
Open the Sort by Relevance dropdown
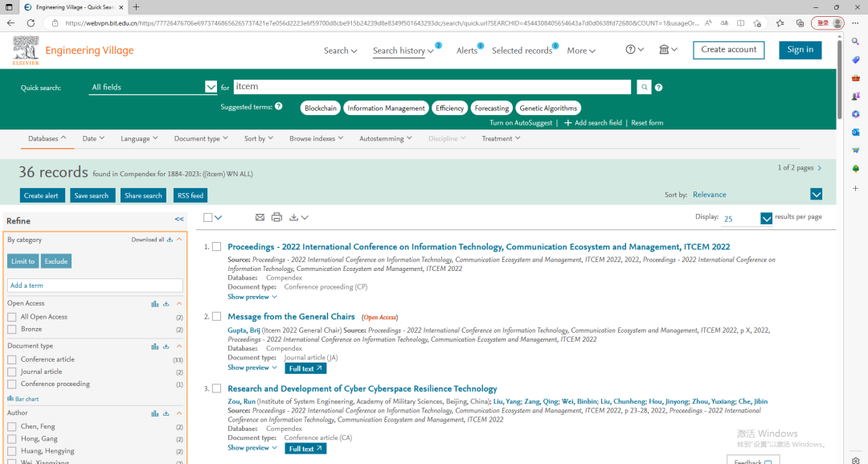(x=816, y=195)
